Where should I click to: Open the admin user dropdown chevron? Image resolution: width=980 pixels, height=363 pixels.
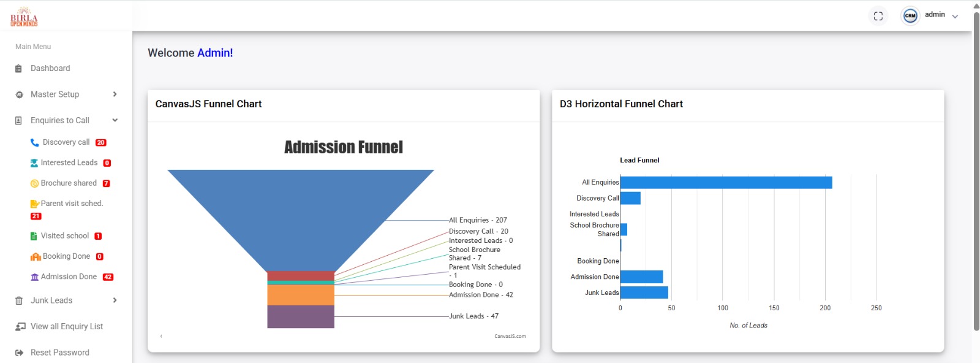click(955, 17)
